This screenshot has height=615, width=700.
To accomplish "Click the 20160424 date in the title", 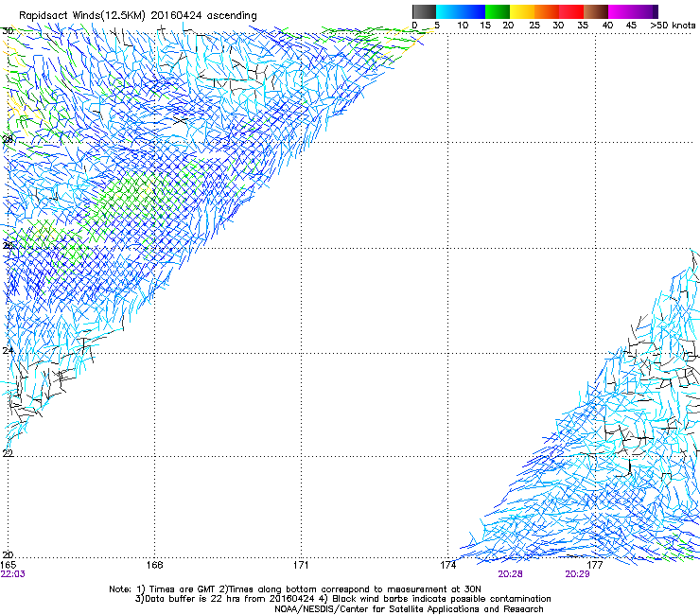I will click(176, 15).
